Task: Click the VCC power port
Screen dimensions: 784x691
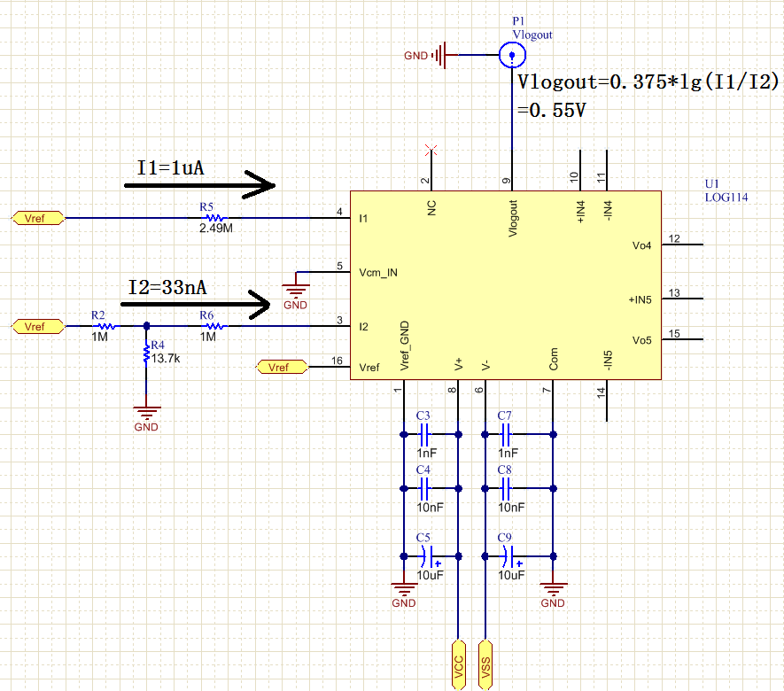Action: [459, 665]
